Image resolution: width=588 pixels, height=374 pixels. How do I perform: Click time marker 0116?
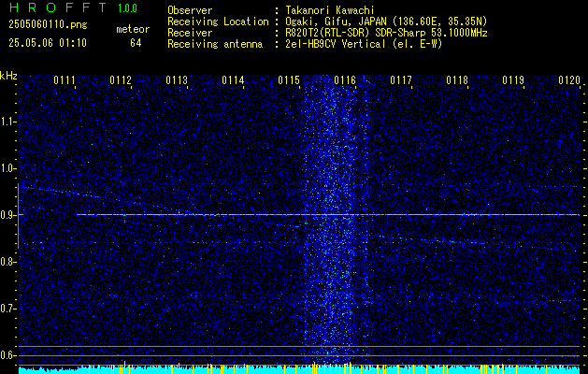tap(345, 80)
